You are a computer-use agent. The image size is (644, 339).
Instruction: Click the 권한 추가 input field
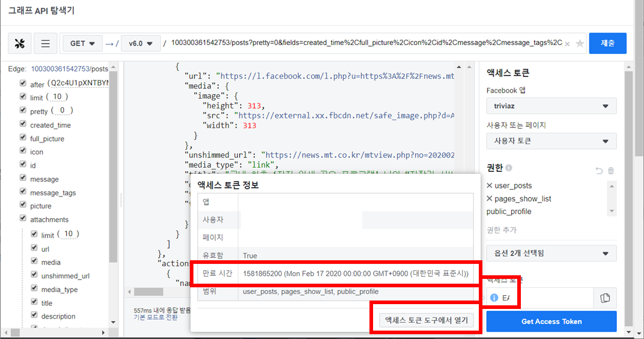(x=551, y=230)
